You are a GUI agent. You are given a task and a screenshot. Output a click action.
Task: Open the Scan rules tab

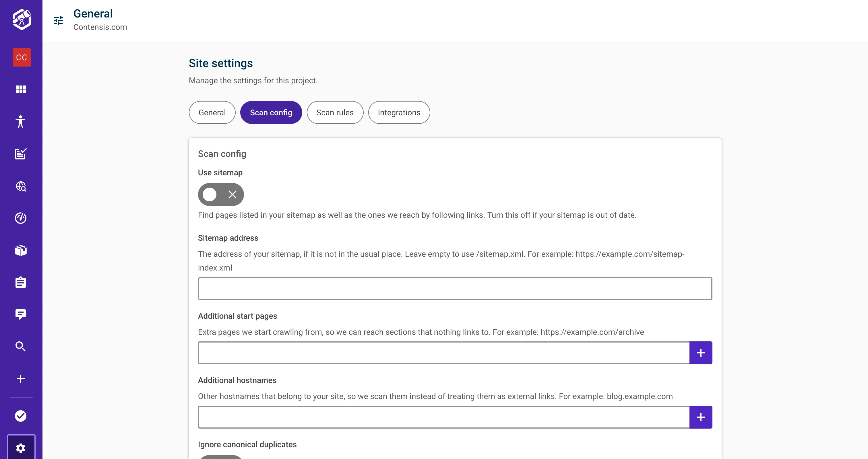tap(335, 112)
